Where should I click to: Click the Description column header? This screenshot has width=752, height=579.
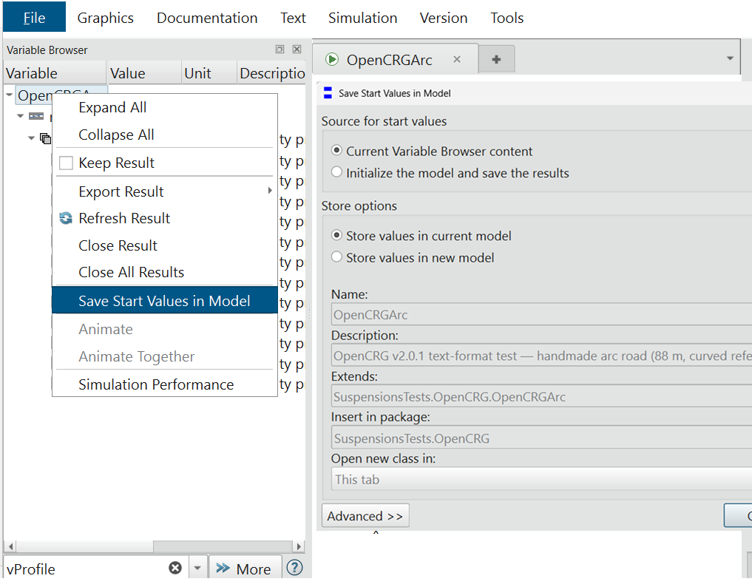coord(271,73)
